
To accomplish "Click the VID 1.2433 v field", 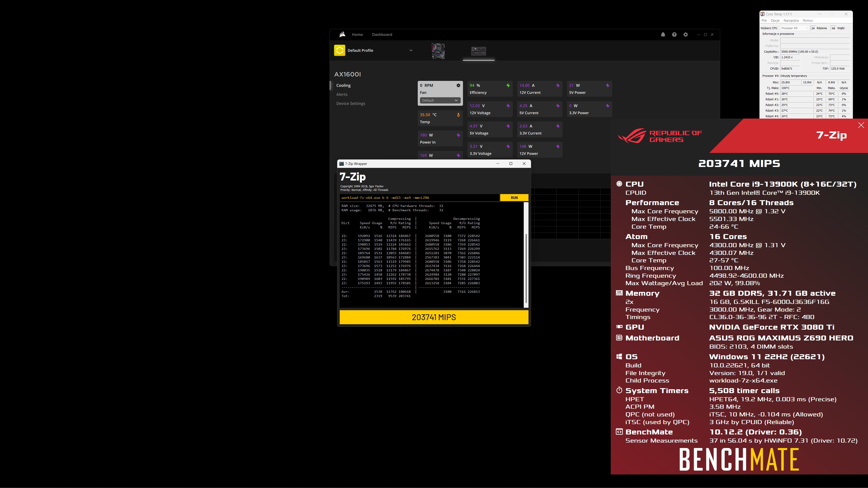I will 790,57.
